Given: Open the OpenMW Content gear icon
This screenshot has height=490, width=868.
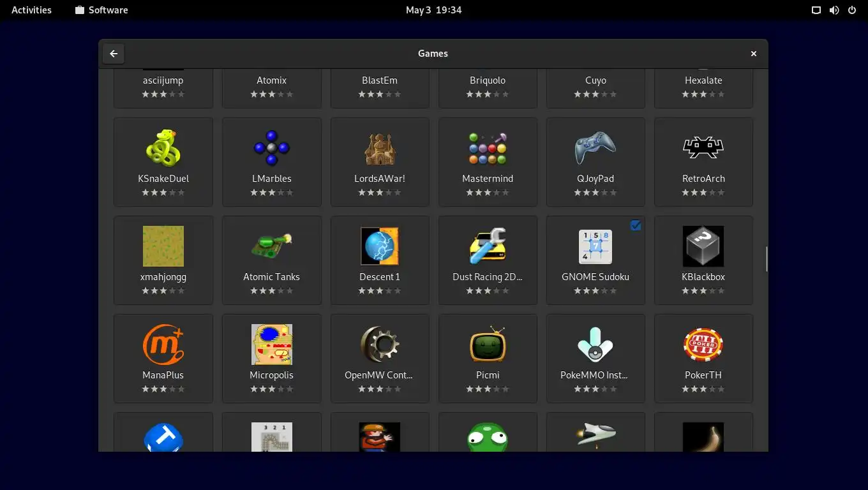Looking at the screenshot, I should [380, 345].
